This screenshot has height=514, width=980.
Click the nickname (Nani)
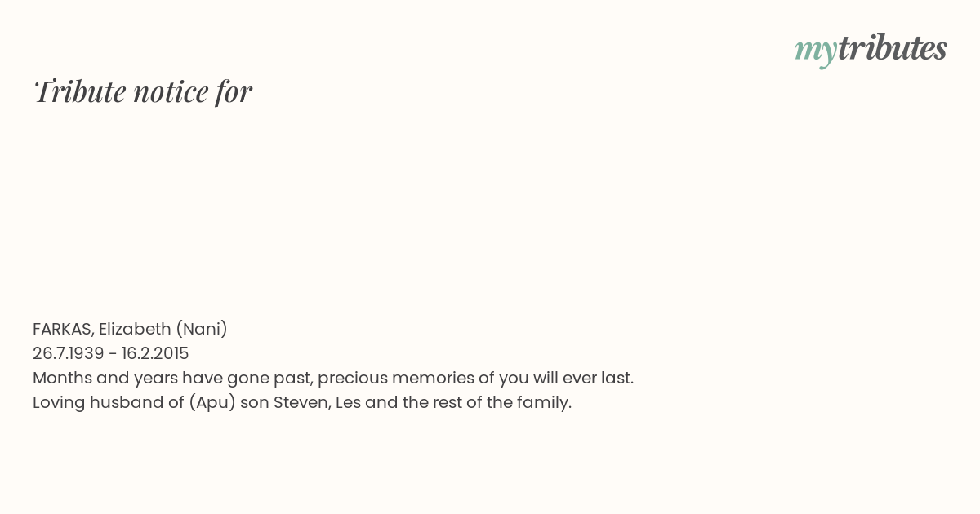(x=202, y=329)
